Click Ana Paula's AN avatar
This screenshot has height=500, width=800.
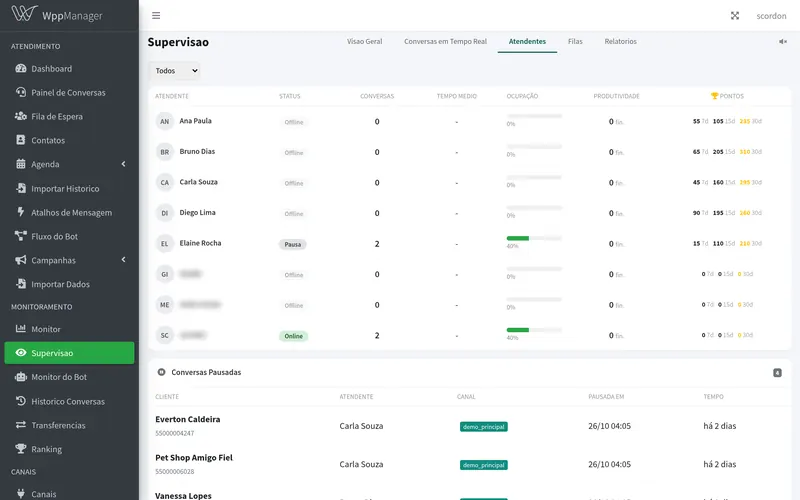165,121
